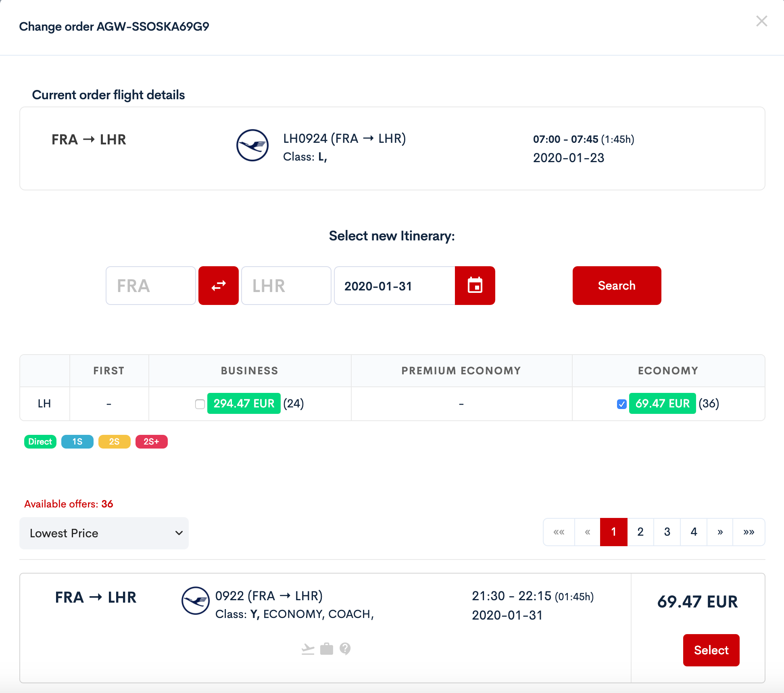Click the date field showing 2020-01-31

tap(394, 286)
